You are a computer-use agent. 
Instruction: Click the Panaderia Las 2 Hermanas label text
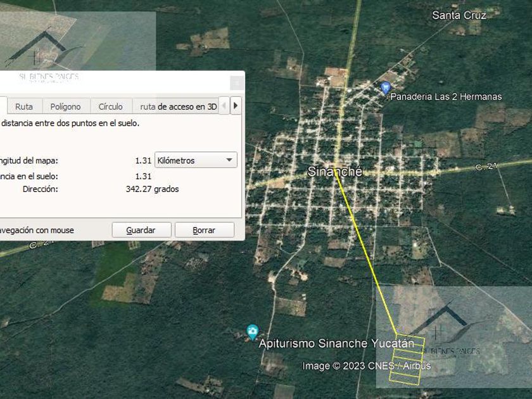[x=446, y=97]
